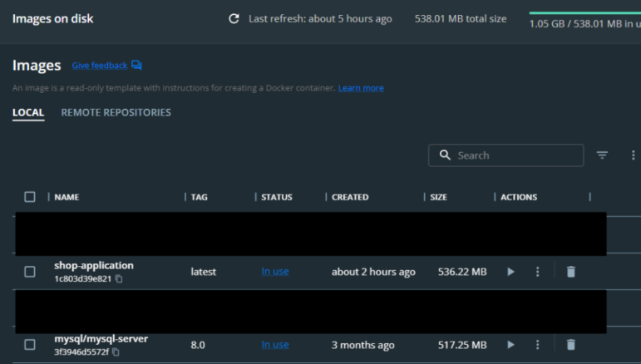Screen dimensions: 641x364
Task: Switch to the REMOTE REPOSITORIES tab
Action: click(x=116, y=113)
